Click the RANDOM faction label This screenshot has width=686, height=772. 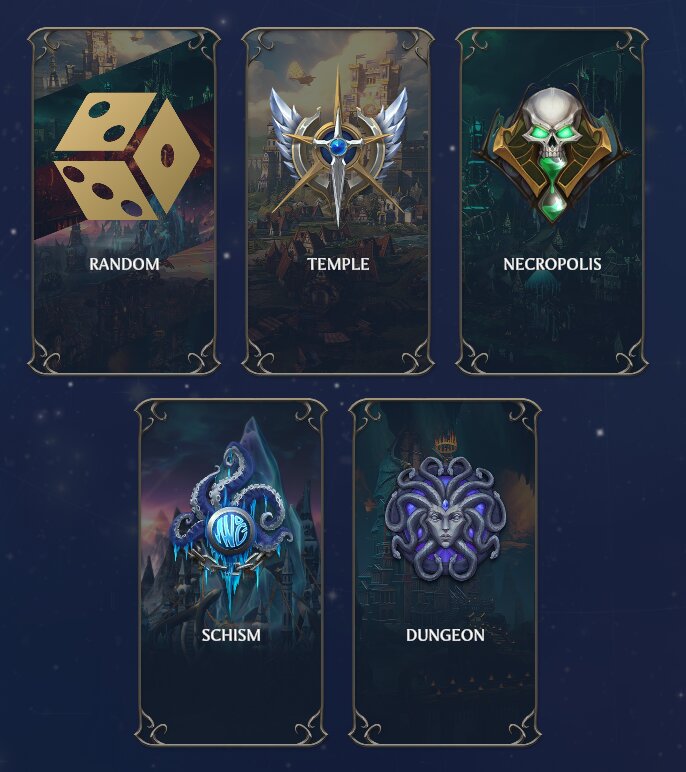124,264
